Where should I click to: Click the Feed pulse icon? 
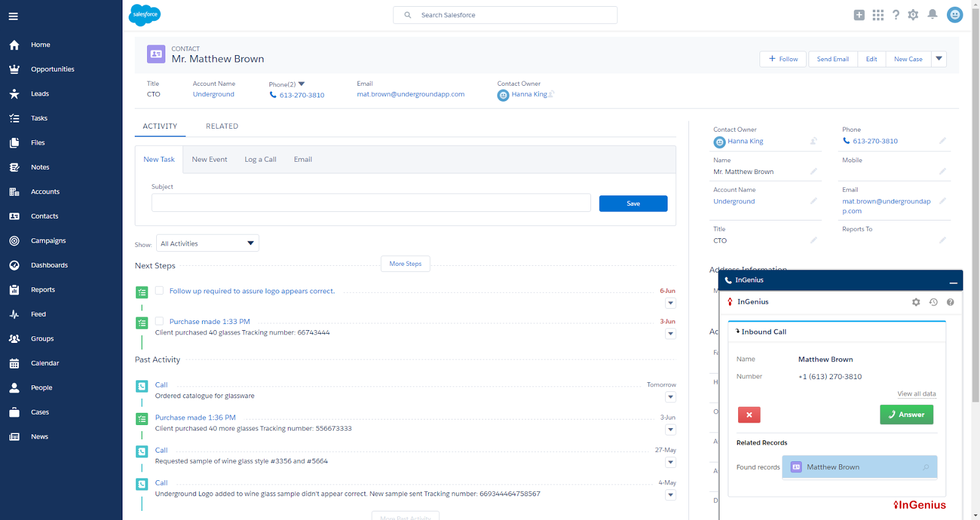coord(15,314)
